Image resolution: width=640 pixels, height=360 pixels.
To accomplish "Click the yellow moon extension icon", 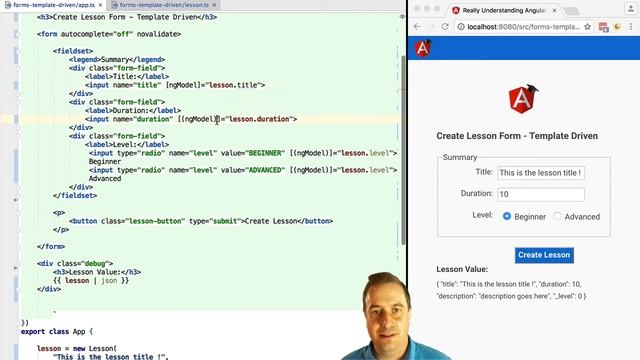I will click(x=617, y=27).
